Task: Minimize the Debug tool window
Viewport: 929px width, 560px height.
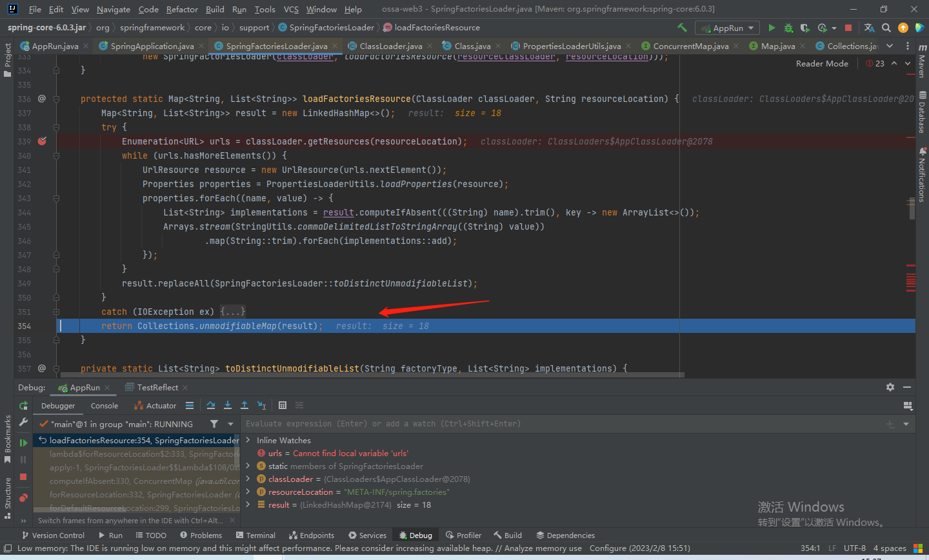Action: point(907,387)
